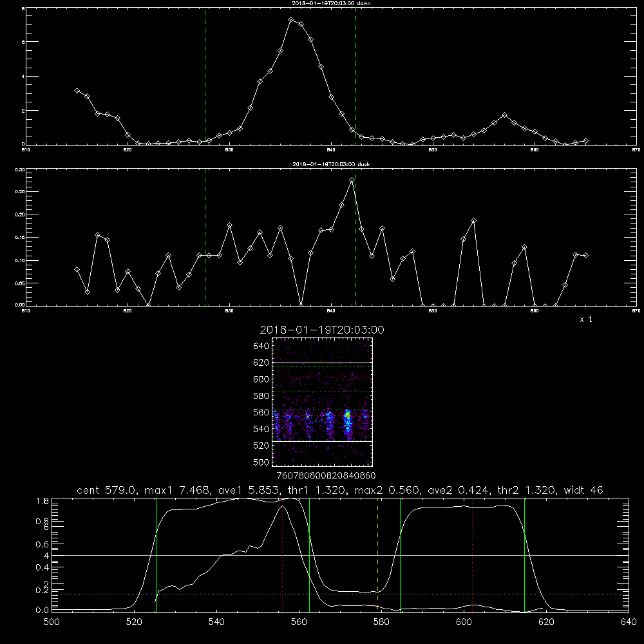644x644 pixels.
Task: Click the green vertical line near 525 in the bottom plot
Action: (x=156, y=554)
